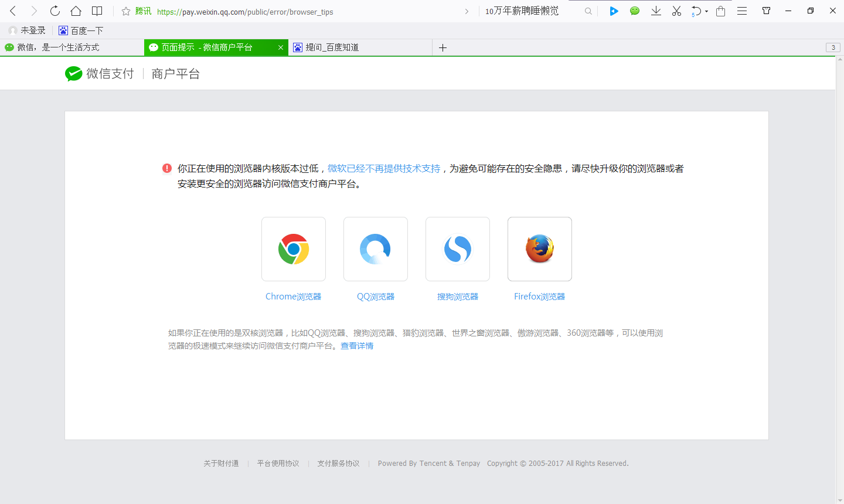Open the 百度一下 bookmark
Image resolution: width=844 pixels, height=504 pixels.
click(81, 30)
